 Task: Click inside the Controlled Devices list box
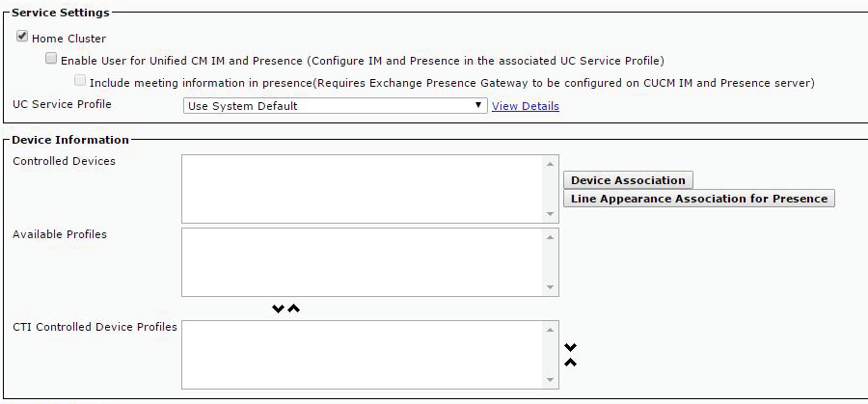(x=363, y=188)
